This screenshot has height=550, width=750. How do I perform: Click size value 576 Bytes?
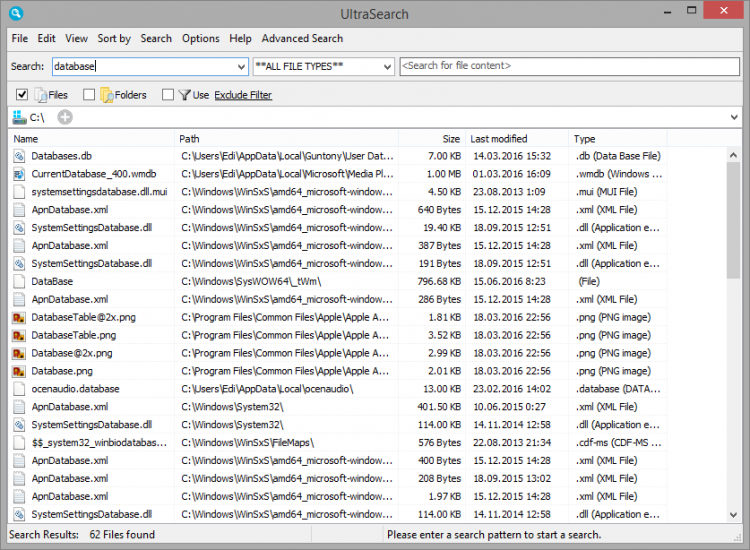click(x=440, y=443)
